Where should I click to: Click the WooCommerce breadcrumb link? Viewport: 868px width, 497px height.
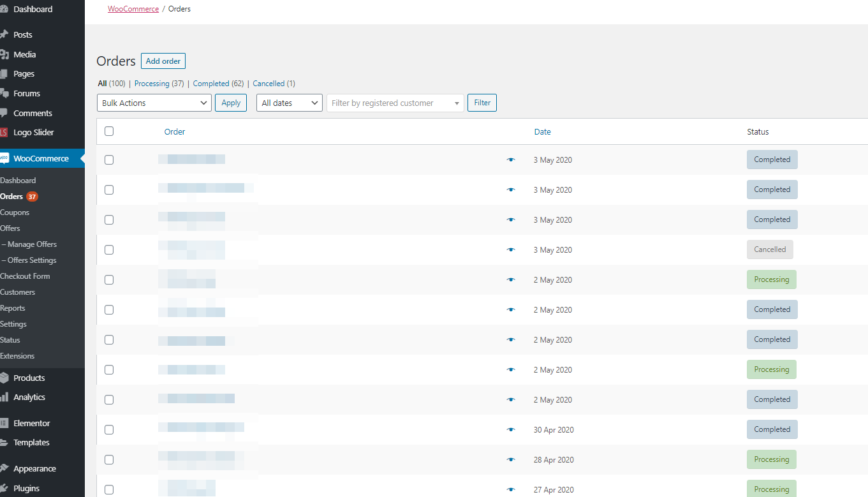(133, 8)
